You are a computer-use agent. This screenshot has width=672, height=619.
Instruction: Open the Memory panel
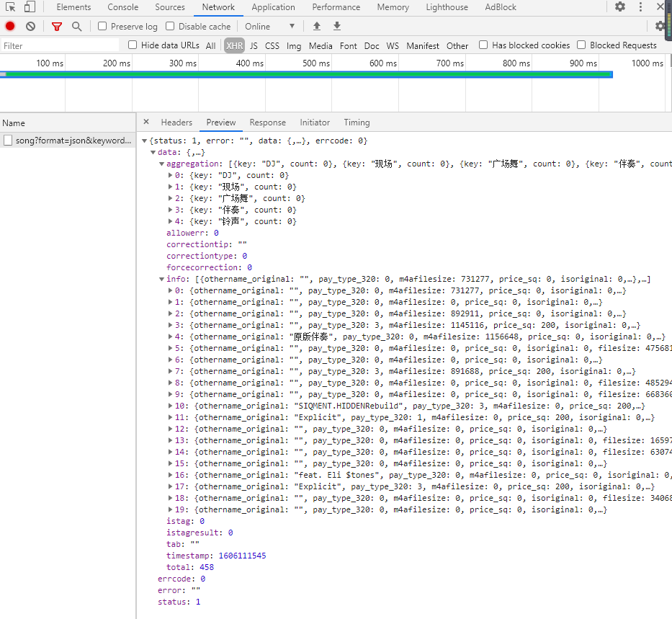(x=393, y=7)
